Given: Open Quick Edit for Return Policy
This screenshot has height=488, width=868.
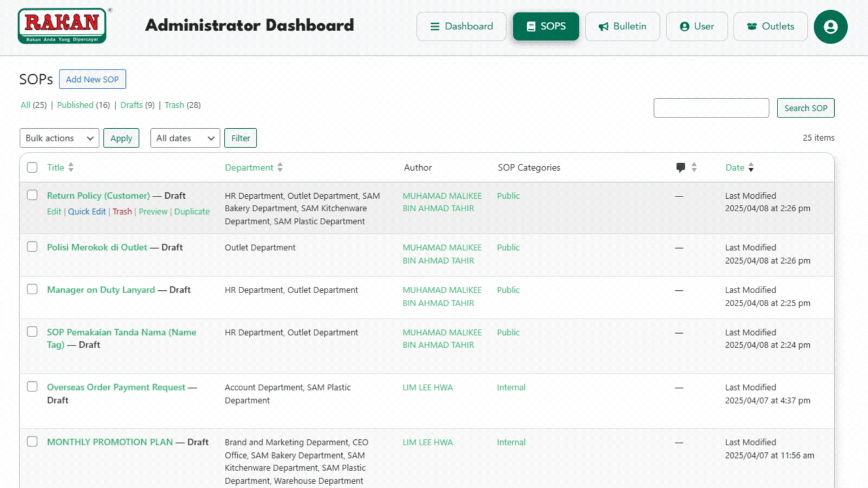Looking at the screenshot, I should point(86,211).
